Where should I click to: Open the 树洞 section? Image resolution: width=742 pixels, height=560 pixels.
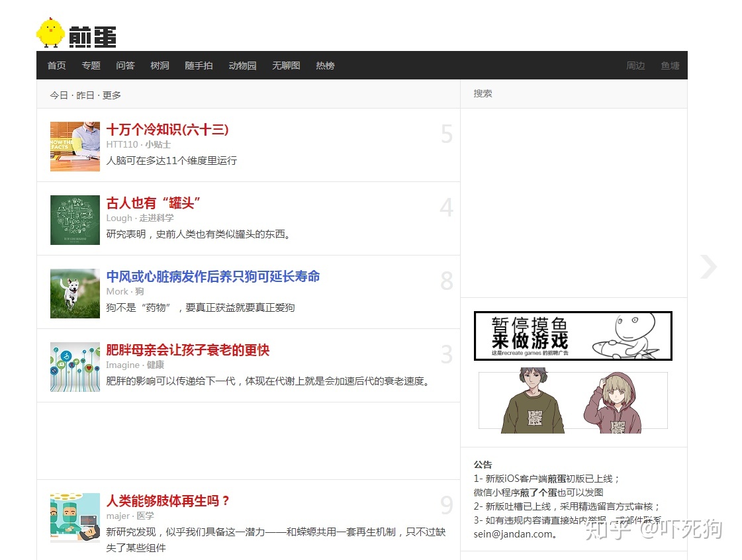(160, 65)
